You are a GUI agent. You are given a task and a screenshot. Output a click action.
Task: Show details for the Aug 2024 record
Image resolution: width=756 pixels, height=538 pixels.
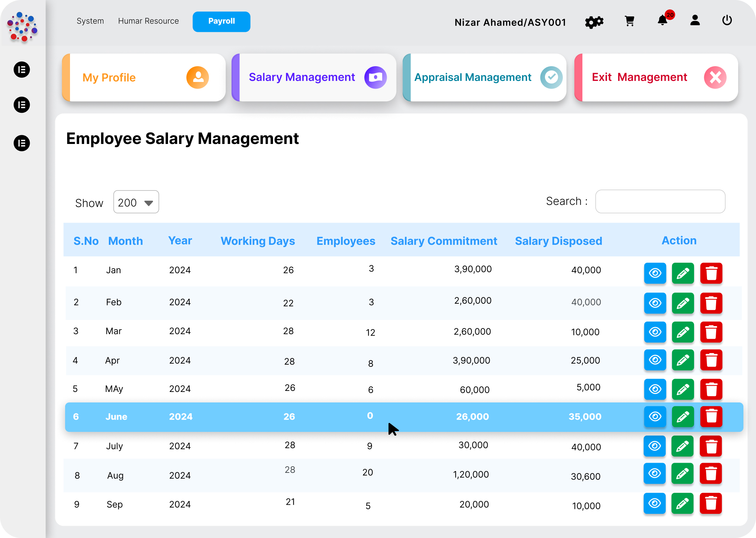click(654, 474)
